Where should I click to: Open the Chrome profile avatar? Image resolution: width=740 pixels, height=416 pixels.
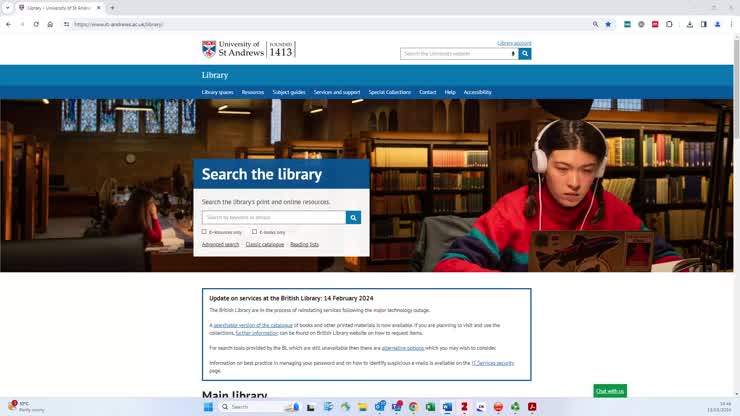click(x=717, y=24)
